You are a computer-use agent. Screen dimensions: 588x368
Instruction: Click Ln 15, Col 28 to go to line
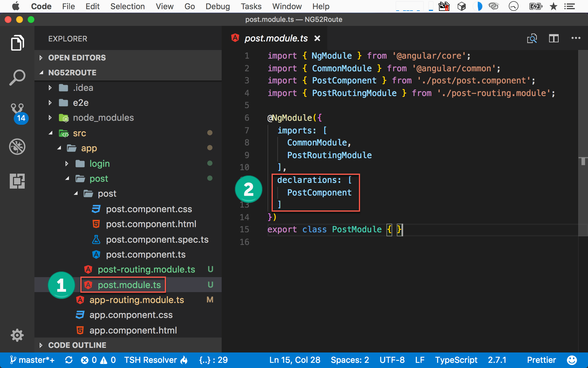coord(294,360)
